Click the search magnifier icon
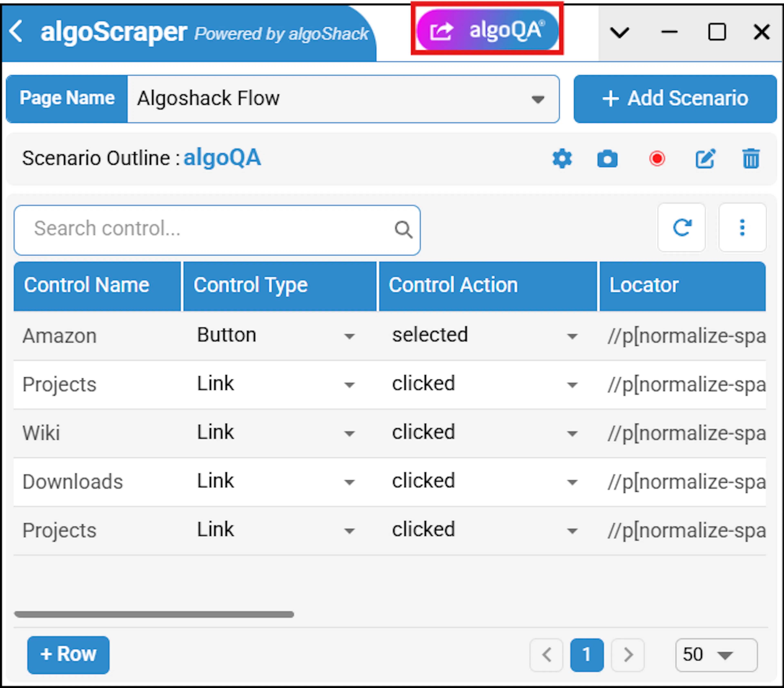 tap(403, 230)
